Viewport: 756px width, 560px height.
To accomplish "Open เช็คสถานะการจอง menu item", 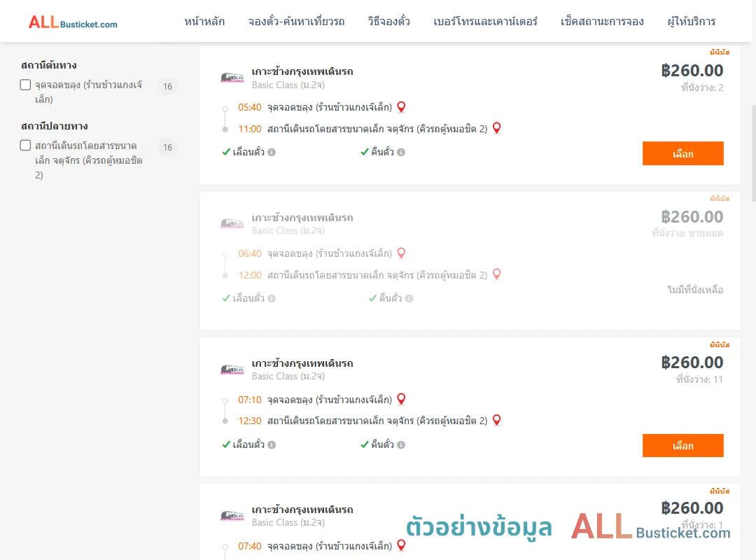I will [602, 21].
